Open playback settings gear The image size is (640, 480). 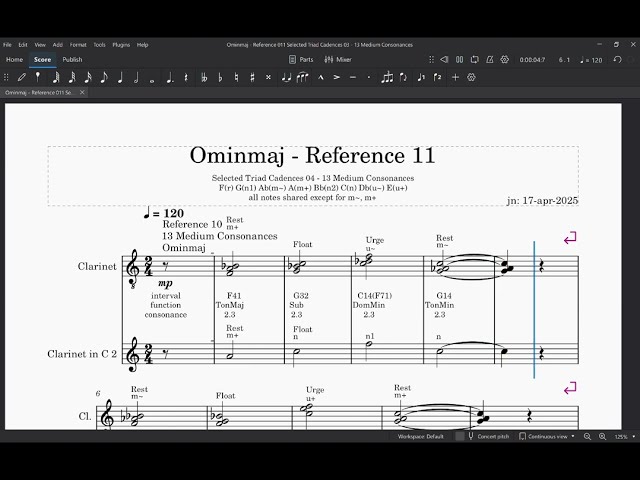(505, 60)
